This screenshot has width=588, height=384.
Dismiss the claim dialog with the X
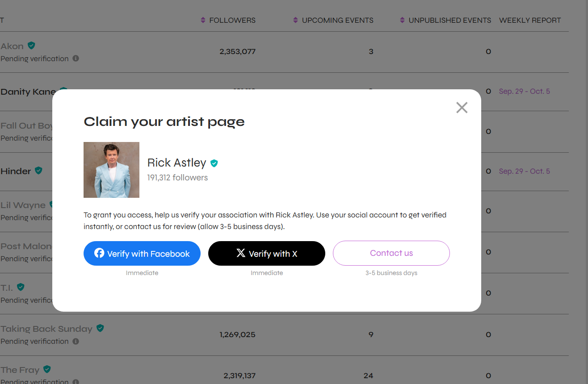click(x=462, y=108)
